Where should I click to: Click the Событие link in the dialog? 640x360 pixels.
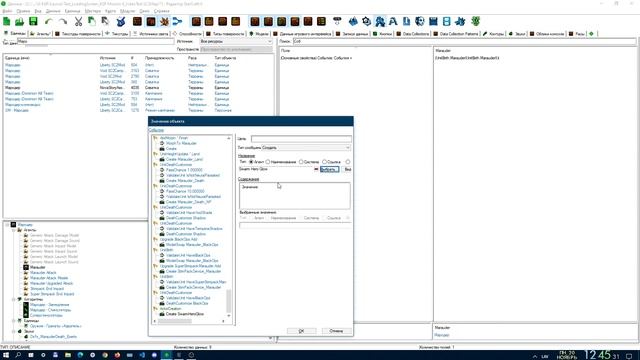pyautogui.click(x=156, y=130)
